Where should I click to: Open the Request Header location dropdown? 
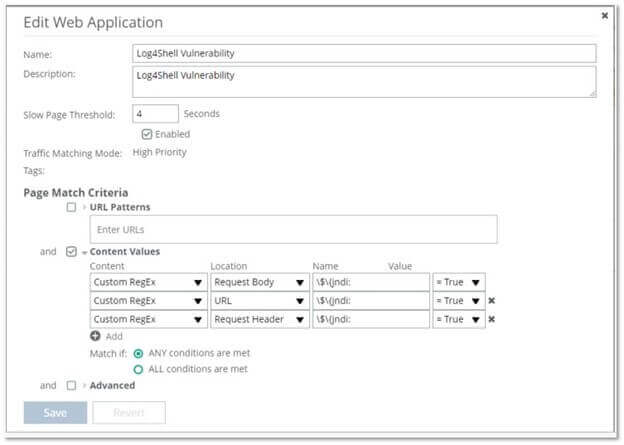(x=260, y=319)
